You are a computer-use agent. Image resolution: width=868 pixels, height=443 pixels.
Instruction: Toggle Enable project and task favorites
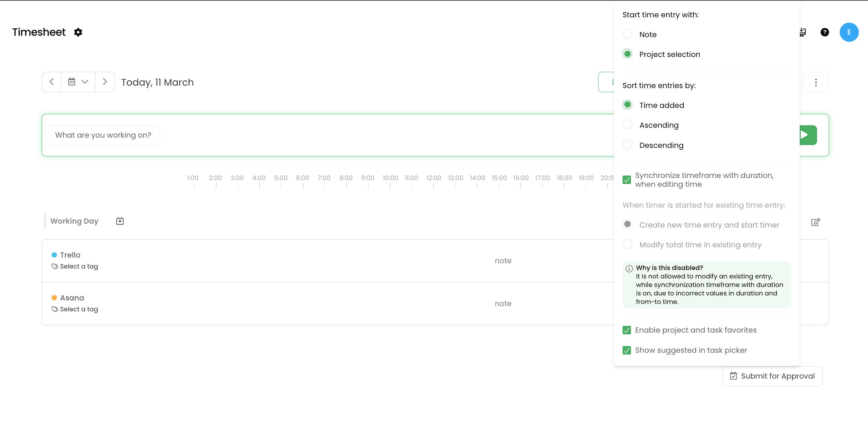coord(627,330)
